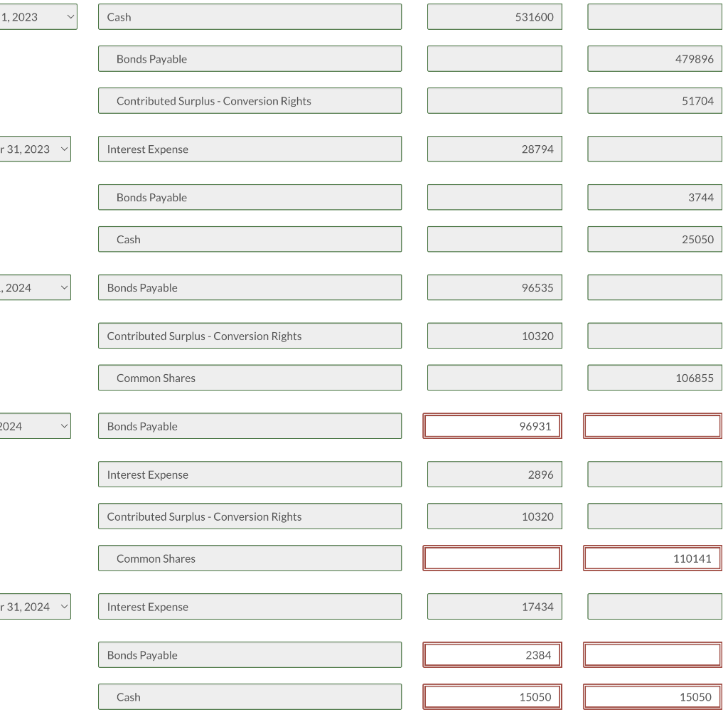Open the date dropdown beside the 96535 entry

pos(36,287)
